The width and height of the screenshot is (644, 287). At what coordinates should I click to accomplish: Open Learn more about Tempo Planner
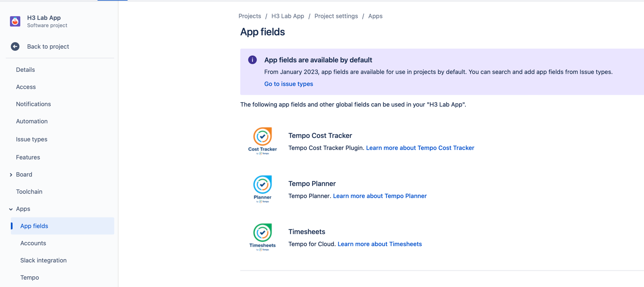pyautogui.click(x=380, y=196)
